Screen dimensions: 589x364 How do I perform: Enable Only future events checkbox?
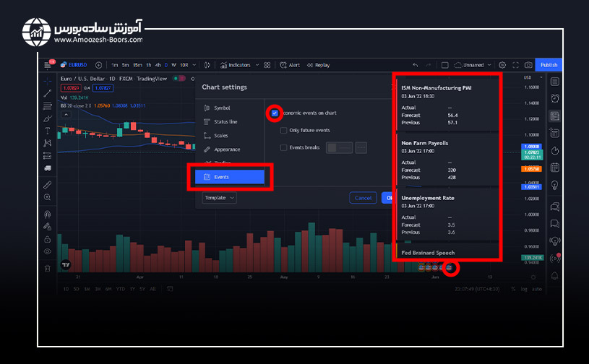(x=284, y=131)
